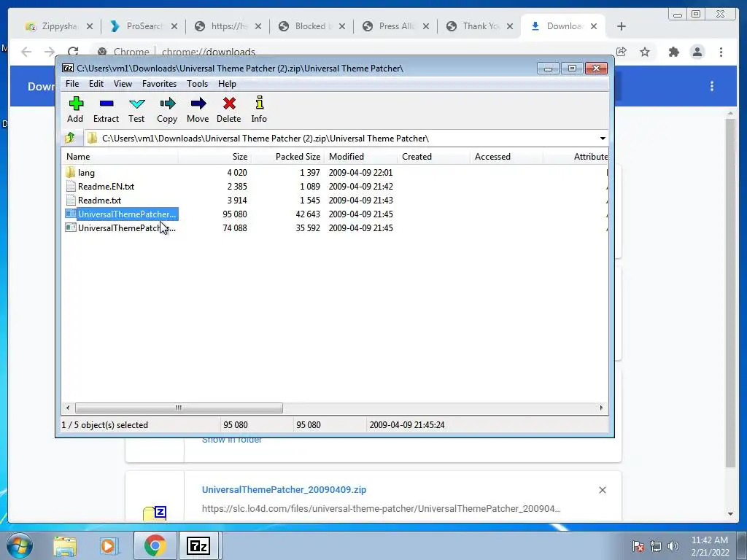Click the Info toolbar icon
Viewport: 747px width, 560px height.
coord(259,109)
